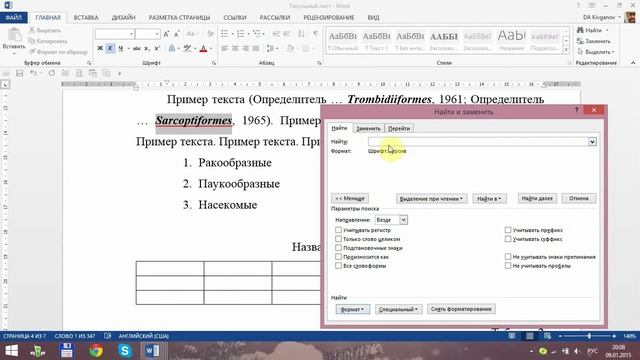
Task: Enable Match prefix (Учитывать префикс) checkbox
Action: click(x=508, y=230)
